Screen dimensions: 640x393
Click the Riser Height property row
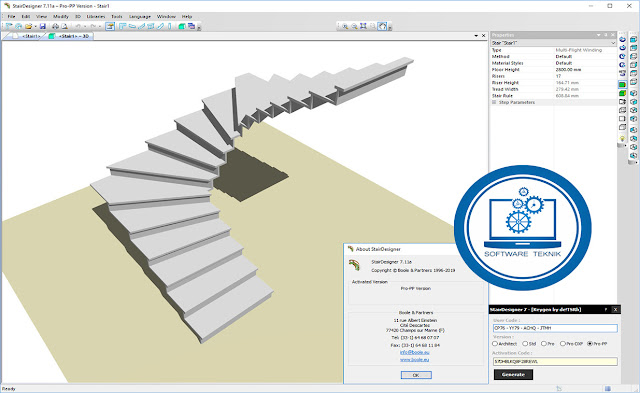click(x=553, y=83)
